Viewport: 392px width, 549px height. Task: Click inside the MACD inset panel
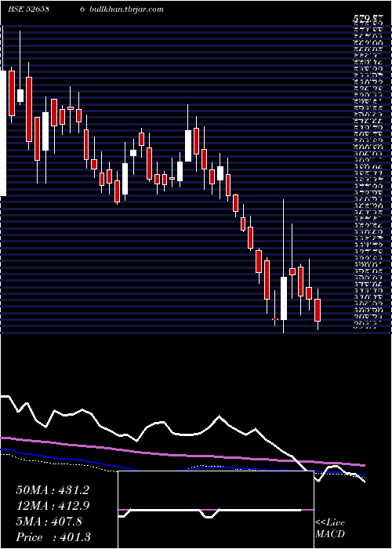216,510
